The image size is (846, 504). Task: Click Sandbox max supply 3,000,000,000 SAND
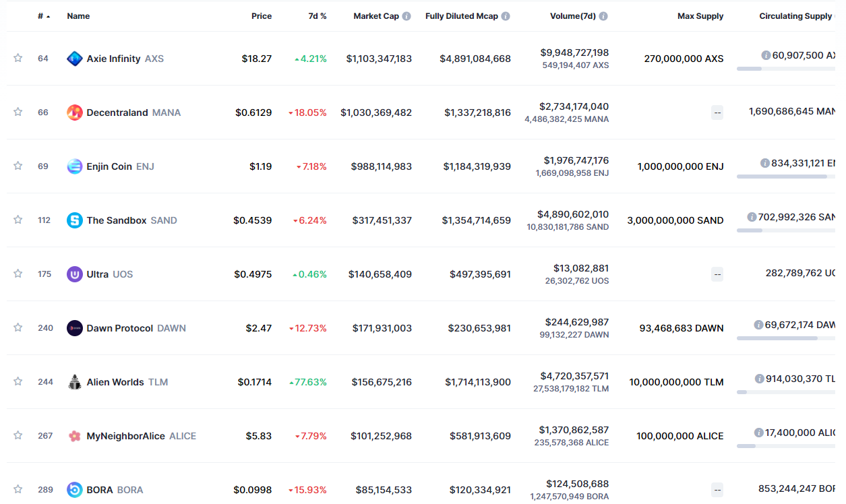tap(675, 220)
